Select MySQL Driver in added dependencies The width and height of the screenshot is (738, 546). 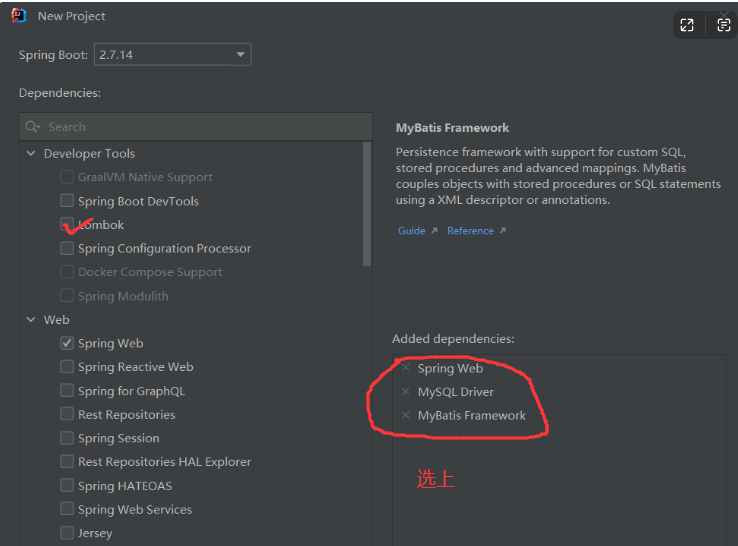(x=456, y=392)
